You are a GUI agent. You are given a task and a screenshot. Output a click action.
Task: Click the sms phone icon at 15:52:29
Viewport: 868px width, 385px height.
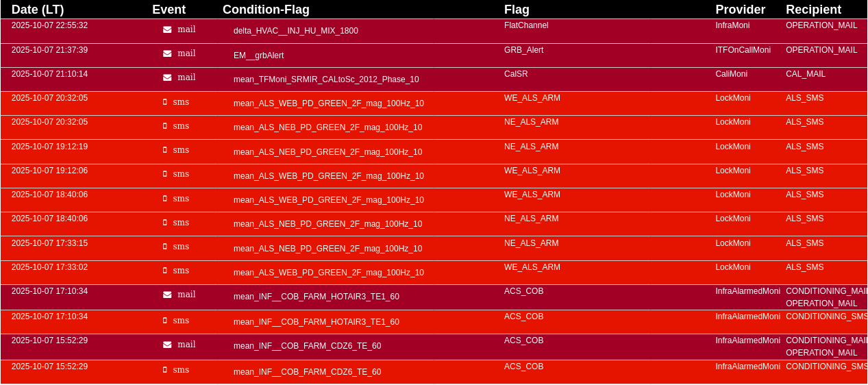click(165, 370)
